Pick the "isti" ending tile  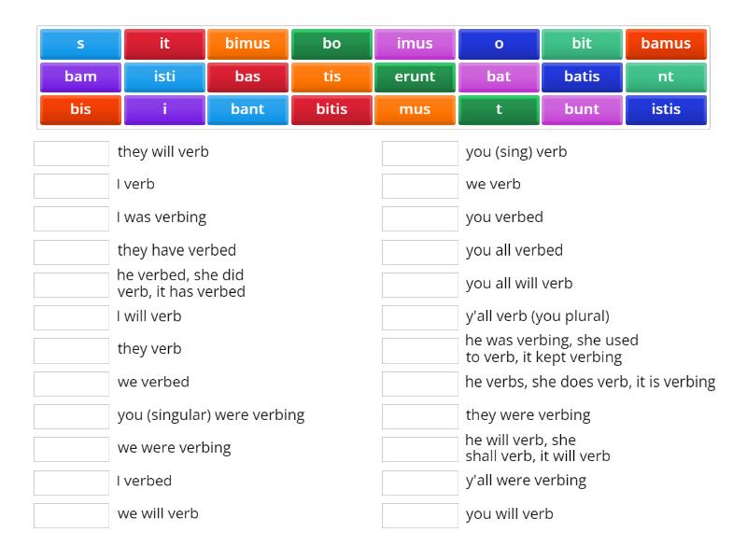pos(163,77)
